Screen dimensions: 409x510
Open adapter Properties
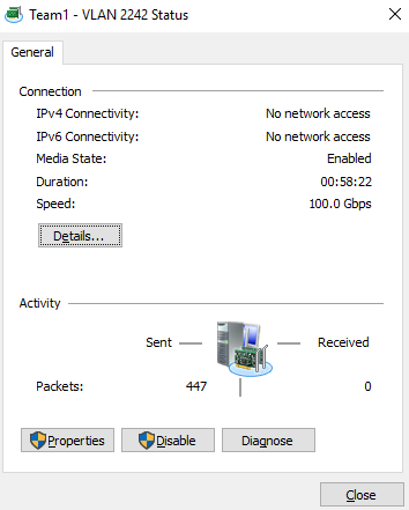67,440
